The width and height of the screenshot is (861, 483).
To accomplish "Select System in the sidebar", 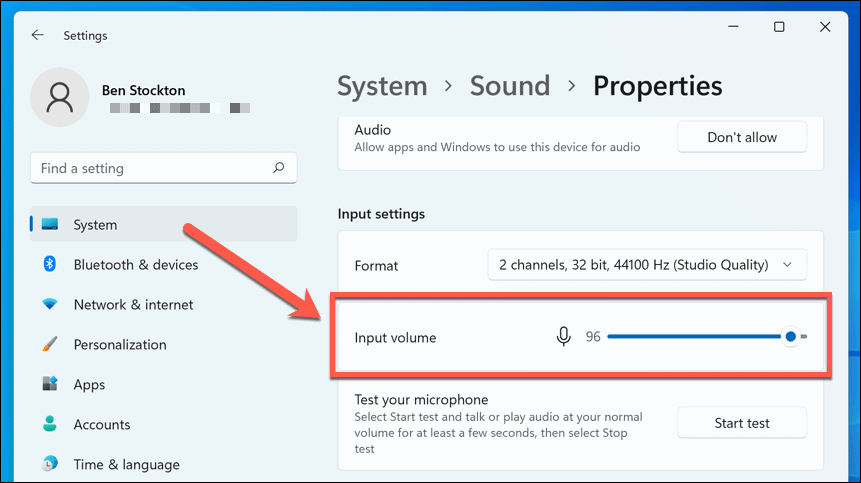I will tap(95, 225).
